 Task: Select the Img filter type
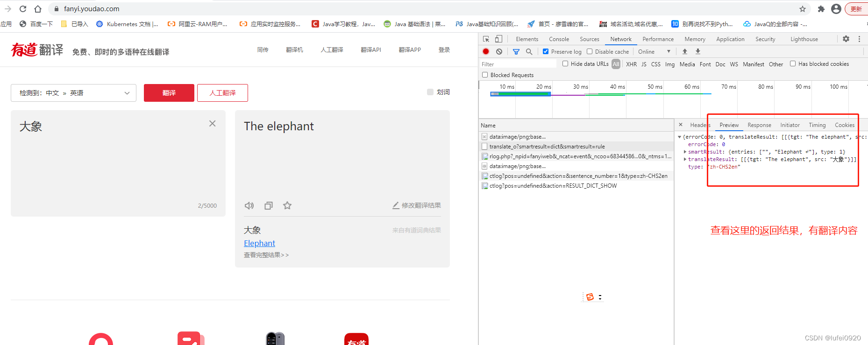coord(670,64)
